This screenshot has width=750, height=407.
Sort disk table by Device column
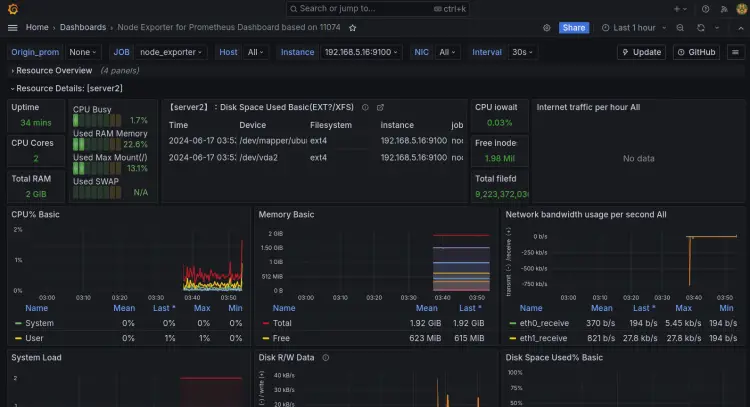[x=253, y=125]
